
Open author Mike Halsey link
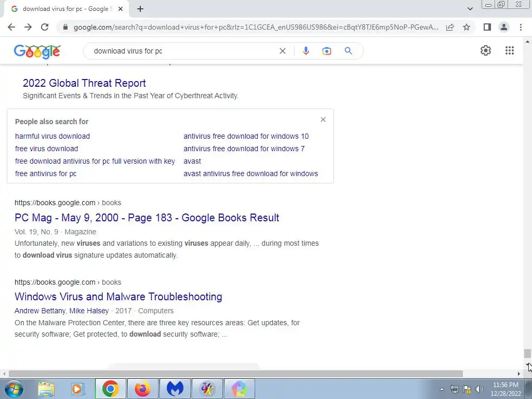[89, 311]
